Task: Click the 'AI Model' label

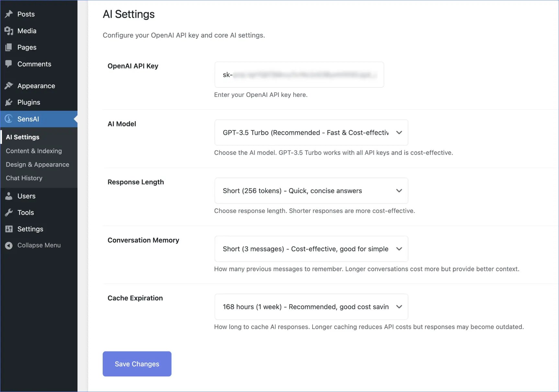Action: click(122, 124)
